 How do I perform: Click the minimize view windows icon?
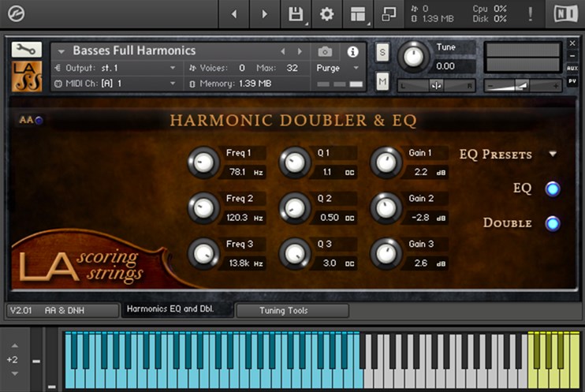(x=389, y=14)
